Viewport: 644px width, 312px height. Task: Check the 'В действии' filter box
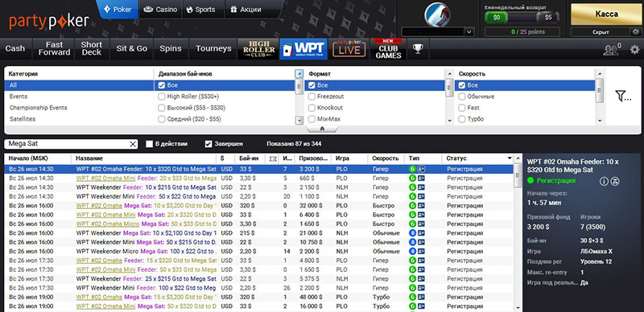coord(150,144)
